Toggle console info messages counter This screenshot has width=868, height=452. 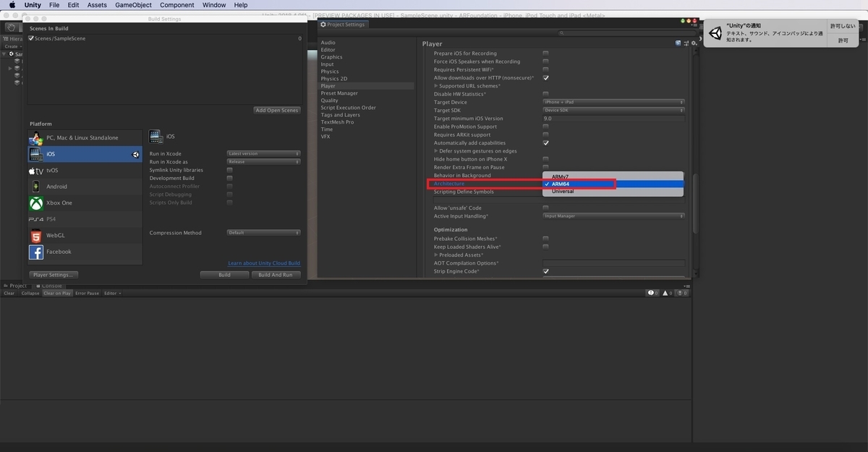[653, 293]
